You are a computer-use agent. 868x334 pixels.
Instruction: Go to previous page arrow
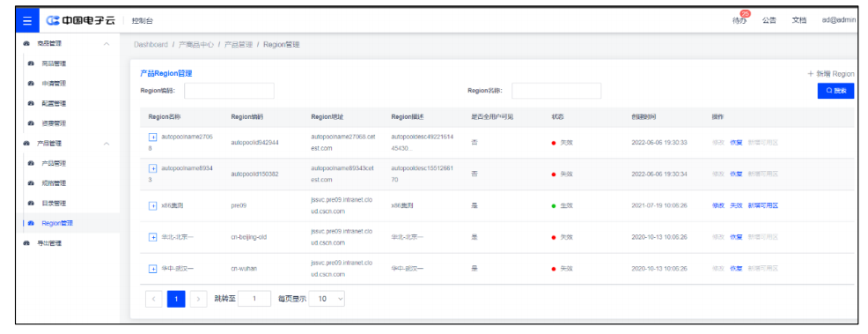click(153, 299)
